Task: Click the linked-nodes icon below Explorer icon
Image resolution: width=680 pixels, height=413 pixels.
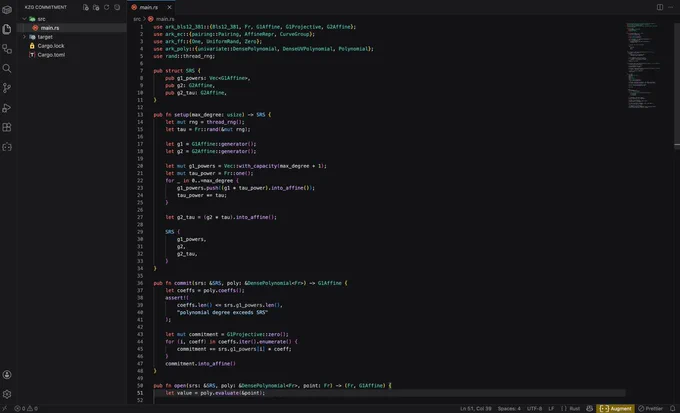Action: click(x=7, y=49)
